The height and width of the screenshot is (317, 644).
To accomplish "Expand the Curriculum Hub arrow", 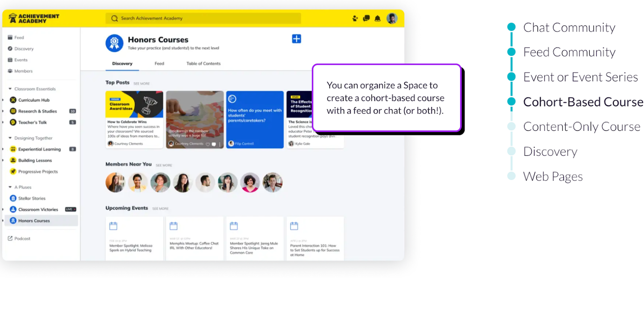I will (x=3, y=100).
